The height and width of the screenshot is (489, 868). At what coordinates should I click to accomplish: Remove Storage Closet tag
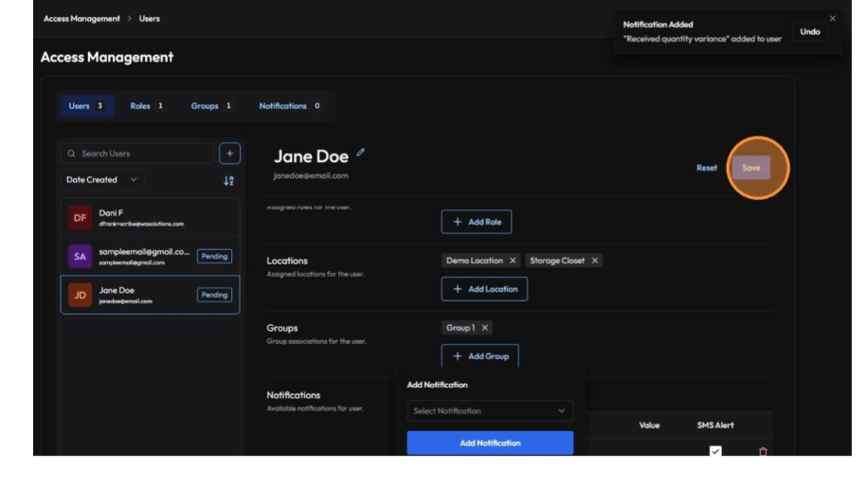(594, 261)
